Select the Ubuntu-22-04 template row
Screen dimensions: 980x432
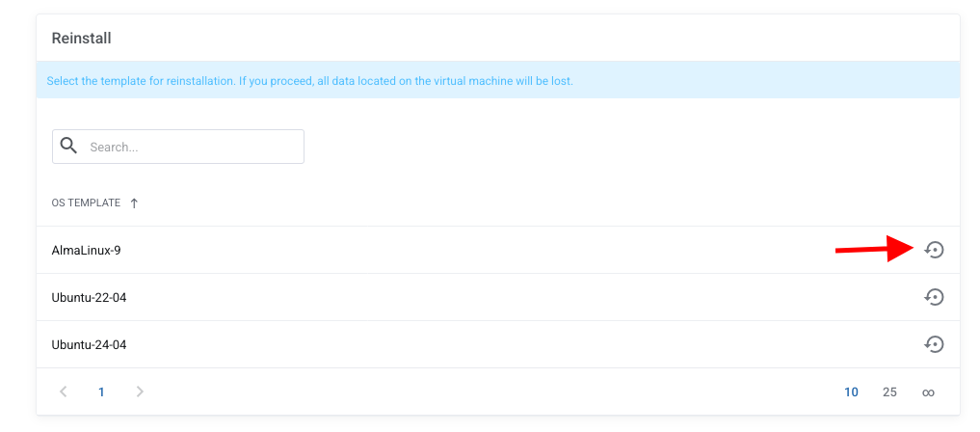89,298
